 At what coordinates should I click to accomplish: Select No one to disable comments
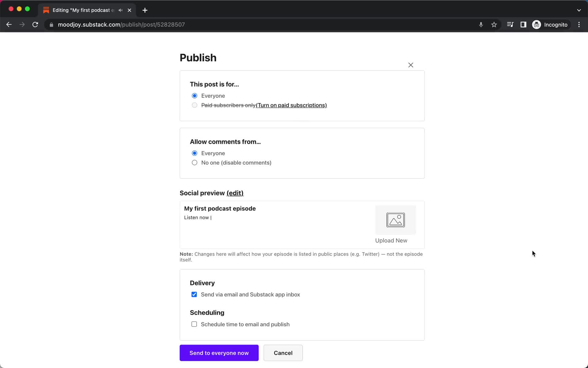(x=194, y=162)
